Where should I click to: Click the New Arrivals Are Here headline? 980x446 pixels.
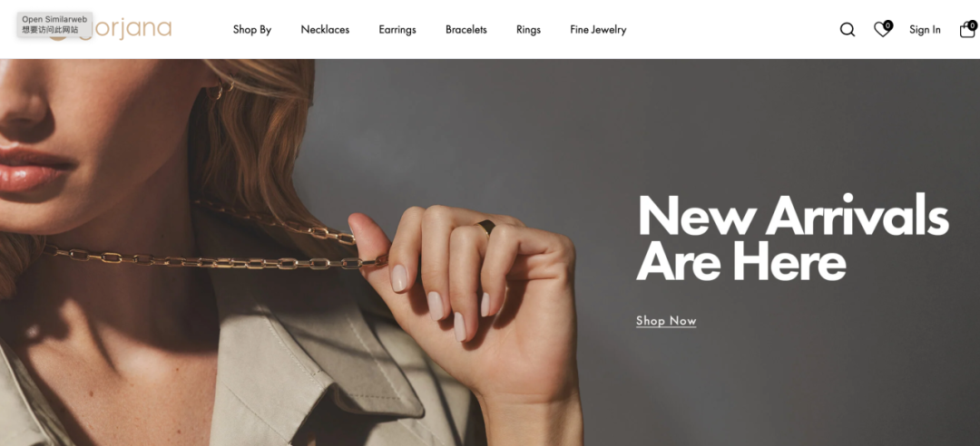(x=792, y=238)
